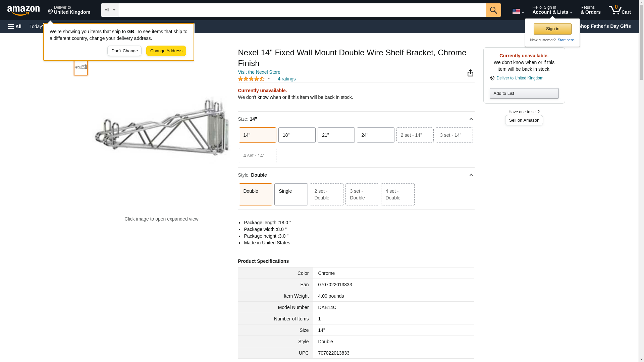The width and height of the screenshot is (644, 362).
Task: Select the 24" size option
Action: click(375, 135)
